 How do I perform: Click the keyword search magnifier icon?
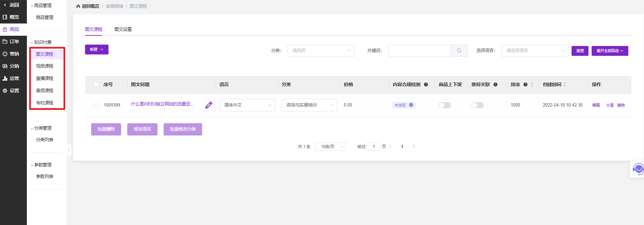point(459,51)
